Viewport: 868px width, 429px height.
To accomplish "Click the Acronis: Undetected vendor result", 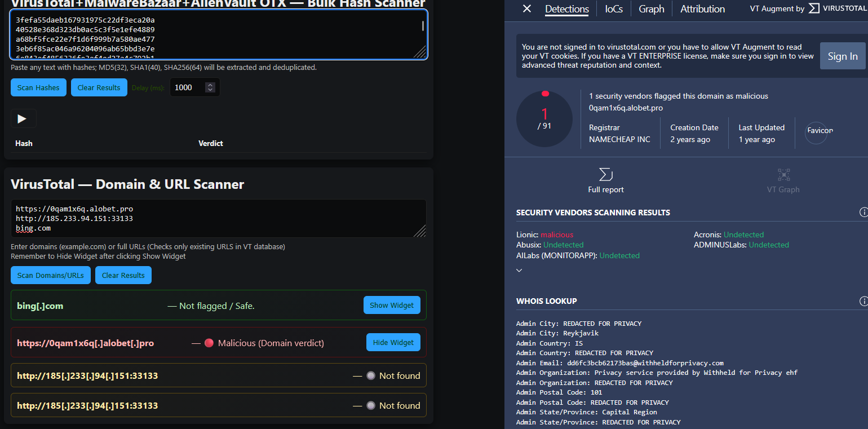I will click(729, 235).
